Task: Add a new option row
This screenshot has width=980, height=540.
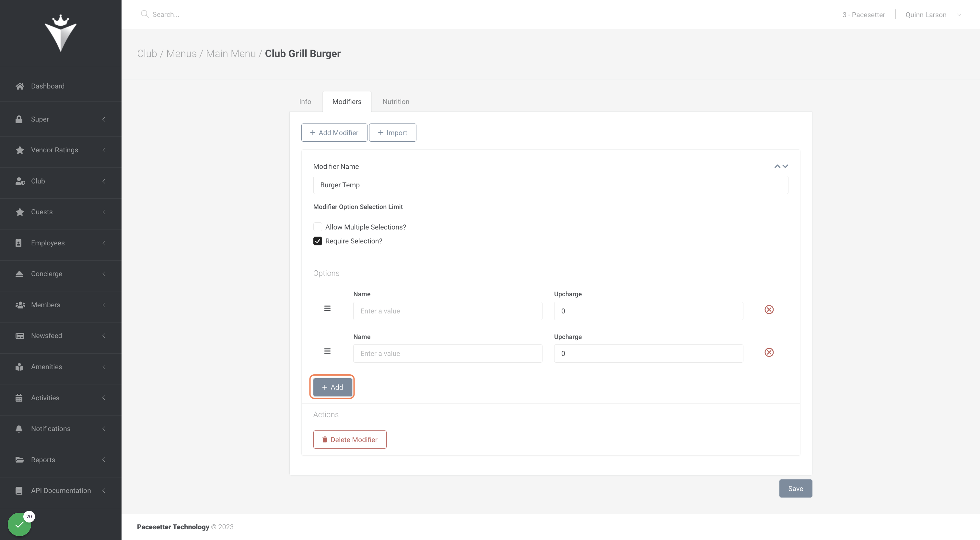Action: click(332, 387)
